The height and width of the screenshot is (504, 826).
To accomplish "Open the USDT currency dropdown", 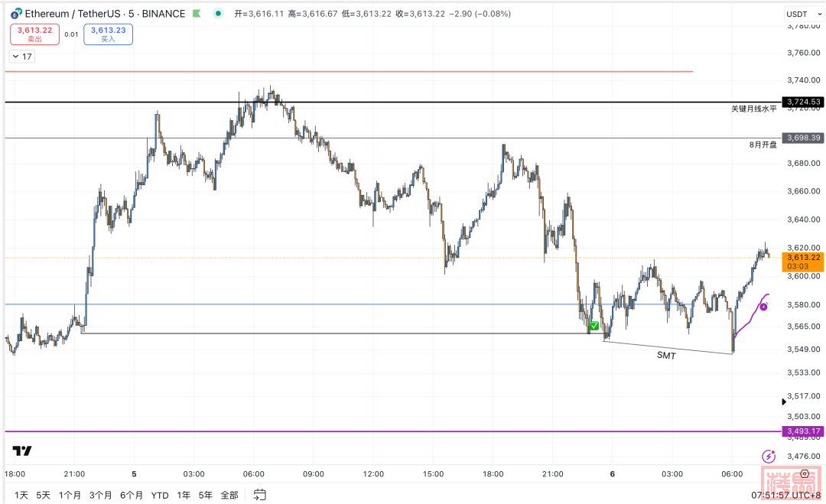I will 802,14.
